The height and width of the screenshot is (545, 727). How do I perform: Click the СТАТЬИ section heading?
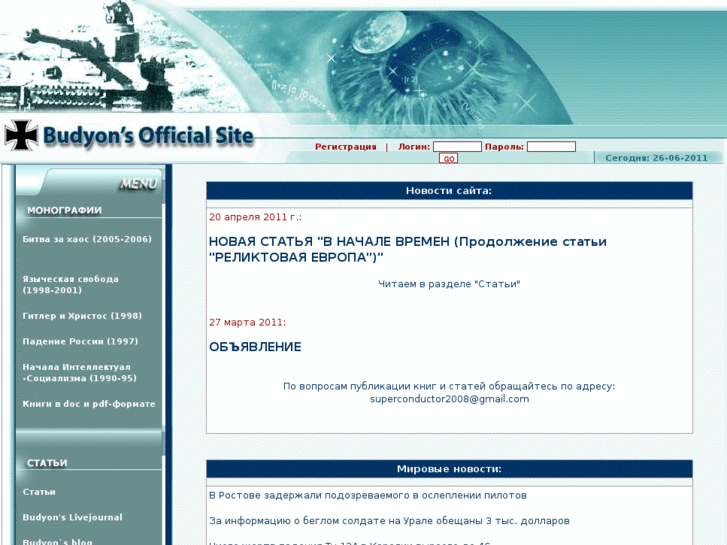tap(47, 463)
